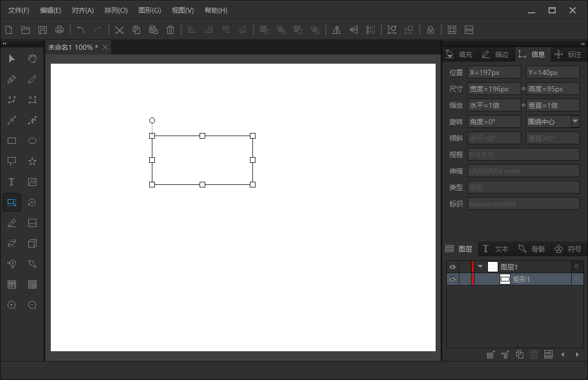The height and width of the screenshot is (380, 588).
Task: Open the 围绕中心 rotation dropdown
Action: pyautogui.click(x=575, y=122)
